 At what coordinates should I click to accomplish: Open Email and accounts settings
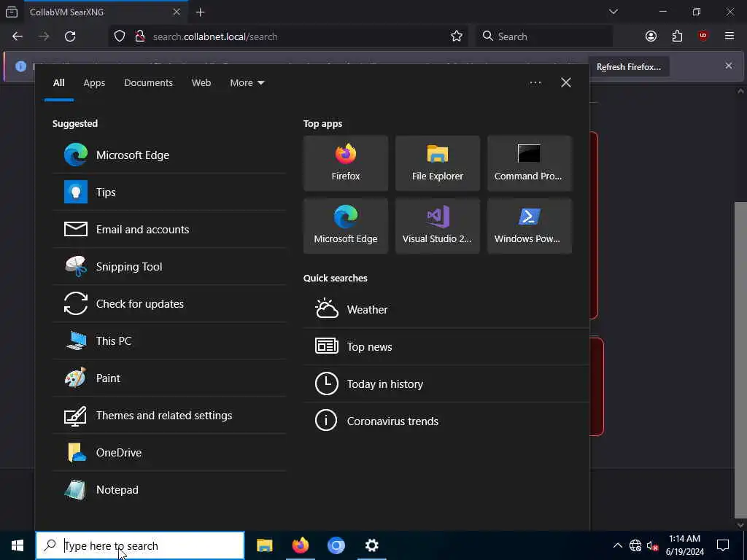[x=169, y=230]
